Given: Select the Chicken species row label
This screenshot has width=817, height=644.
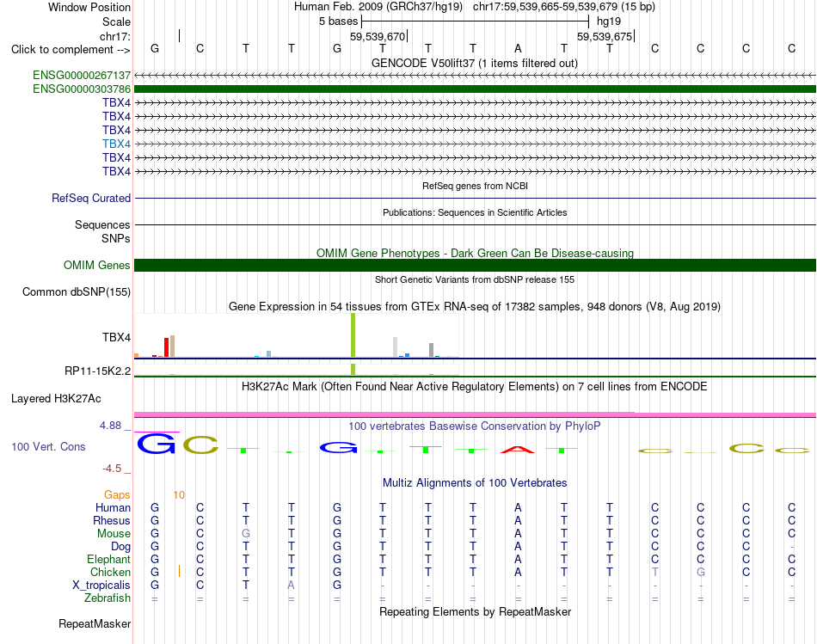Looking at the screenshot, I should click(110, 572).
